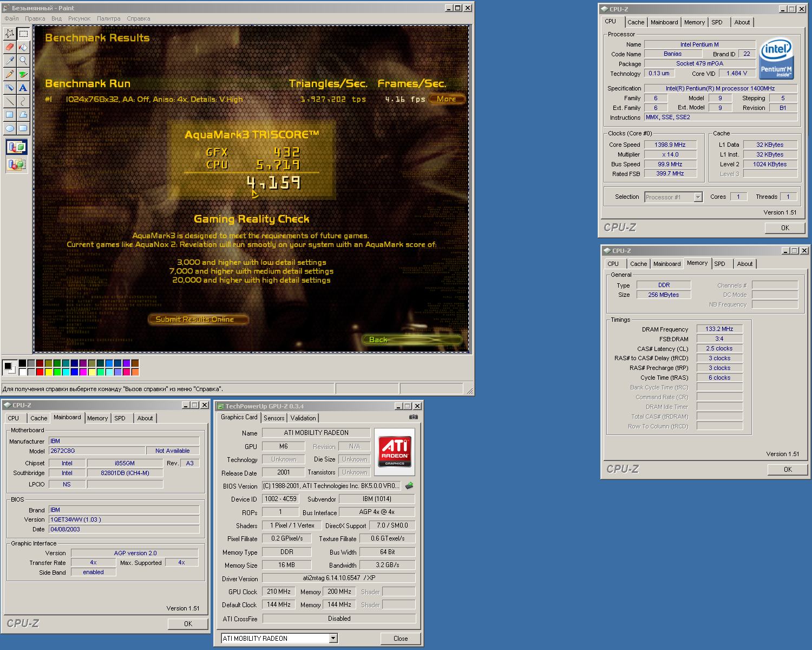Click the 256 MBytes memory size value
This screenshot has width=812, height=650.
click(664, 295)
